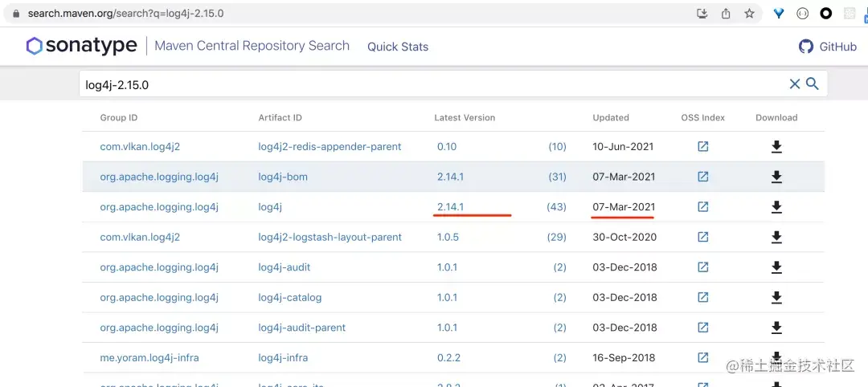This screenshot has height=387, width=868.
Task: Click the 30-Oct-2020 updated date
Action: tap(625, 237)
